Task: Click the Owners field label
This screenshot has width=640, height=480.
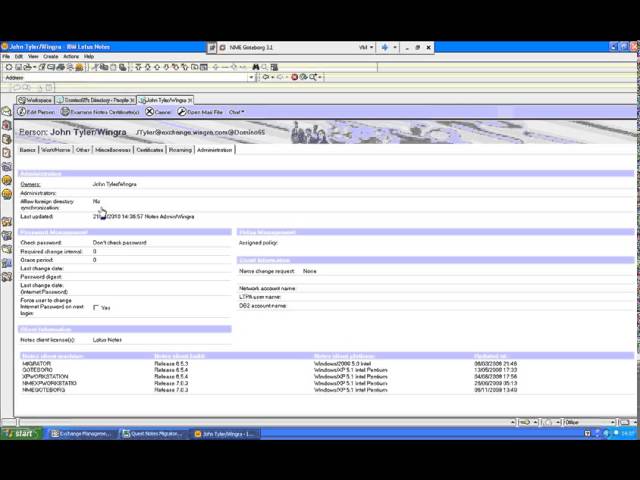Action: 30,184
